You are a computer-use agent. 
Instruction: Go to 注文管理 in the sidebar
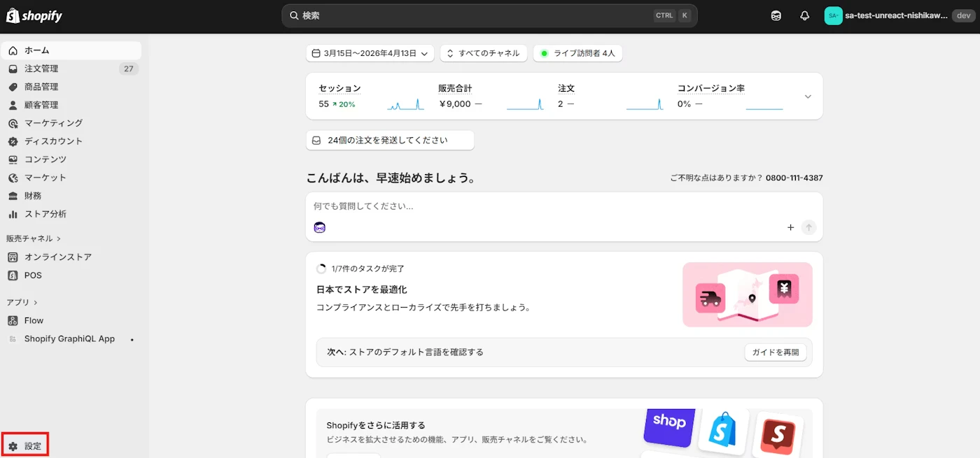pyautogui.click(x=71, y=69)
